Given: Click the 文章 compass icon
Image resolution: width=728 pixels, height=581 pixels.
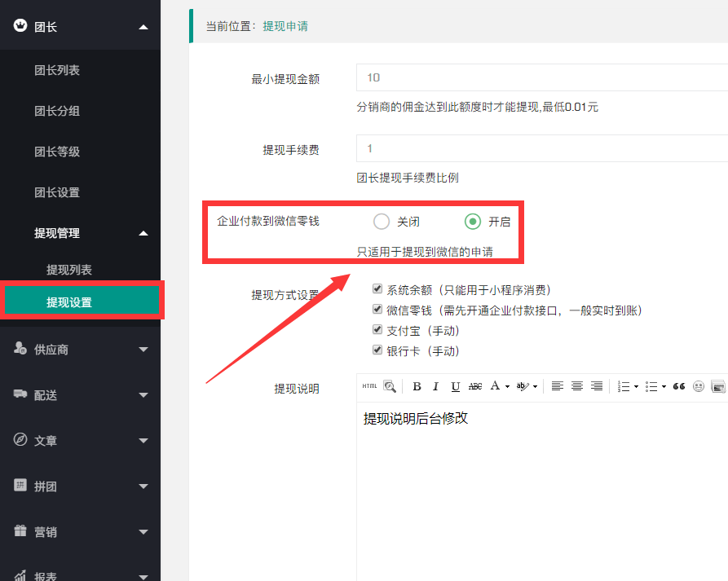Looking at the screenshot, I should 20,439.
